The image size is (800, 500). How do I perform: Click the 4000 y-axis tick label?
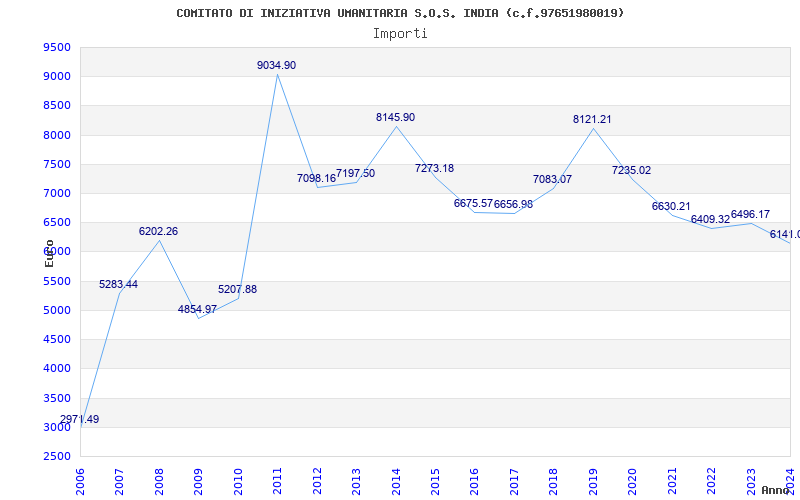[57, 368]
